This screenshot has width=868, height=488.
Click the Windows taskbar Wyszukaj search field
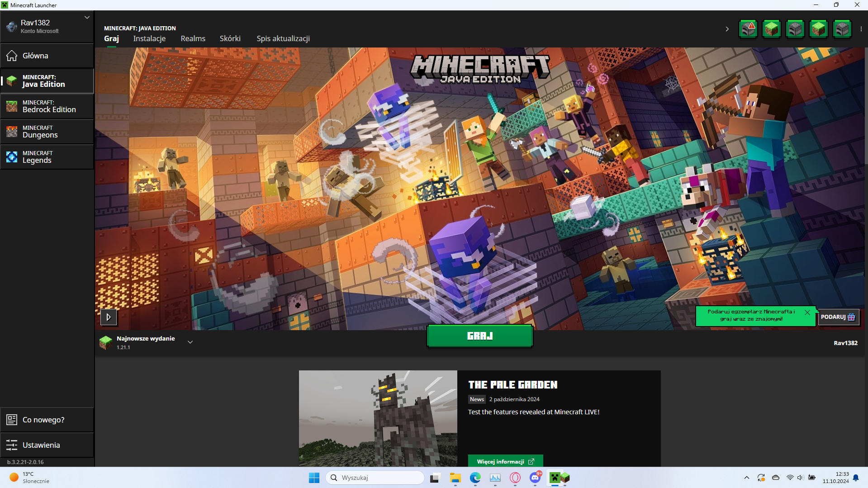click(x=375, y=478)
